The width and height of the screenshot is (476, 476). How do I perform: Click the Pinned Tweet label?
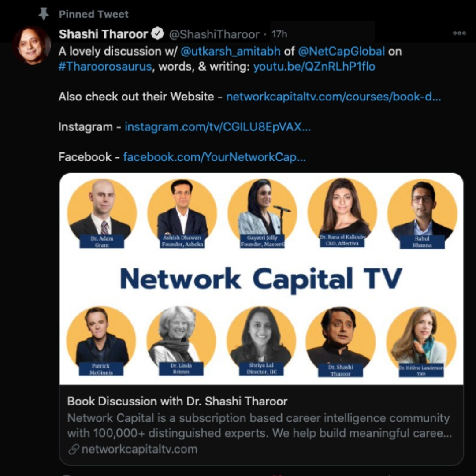93,14
